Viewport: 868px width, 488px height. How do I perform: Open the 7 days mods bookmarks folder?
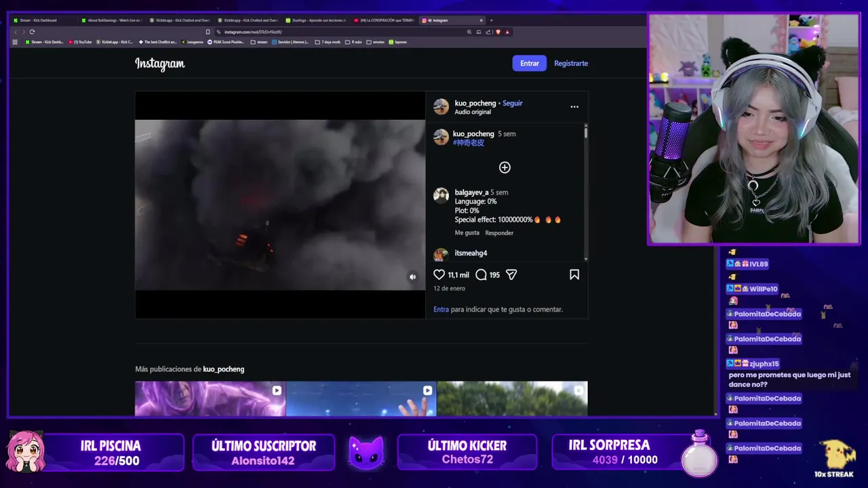(328, 42)
